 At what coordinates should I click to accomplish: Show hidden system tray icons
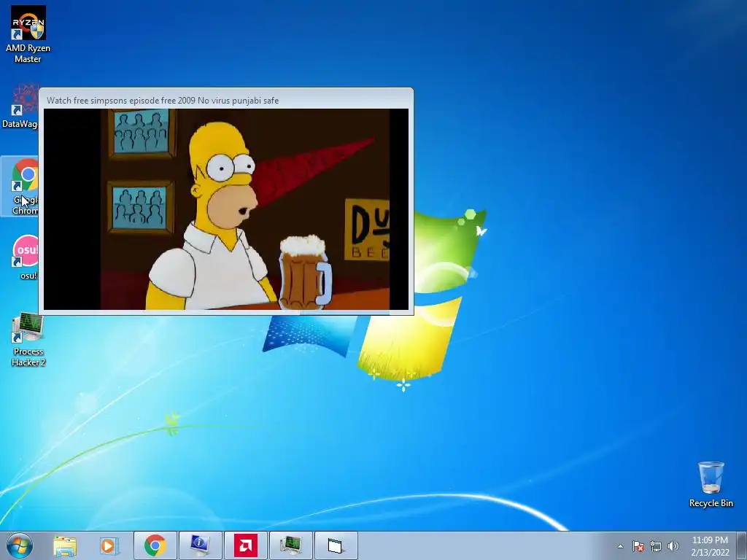(x=620, y=546)
